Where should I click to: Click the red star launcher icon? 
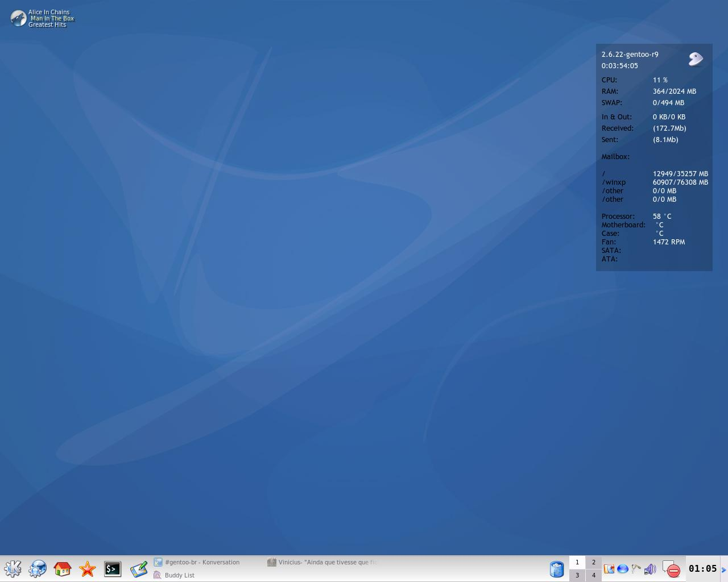tap(88, 569)
